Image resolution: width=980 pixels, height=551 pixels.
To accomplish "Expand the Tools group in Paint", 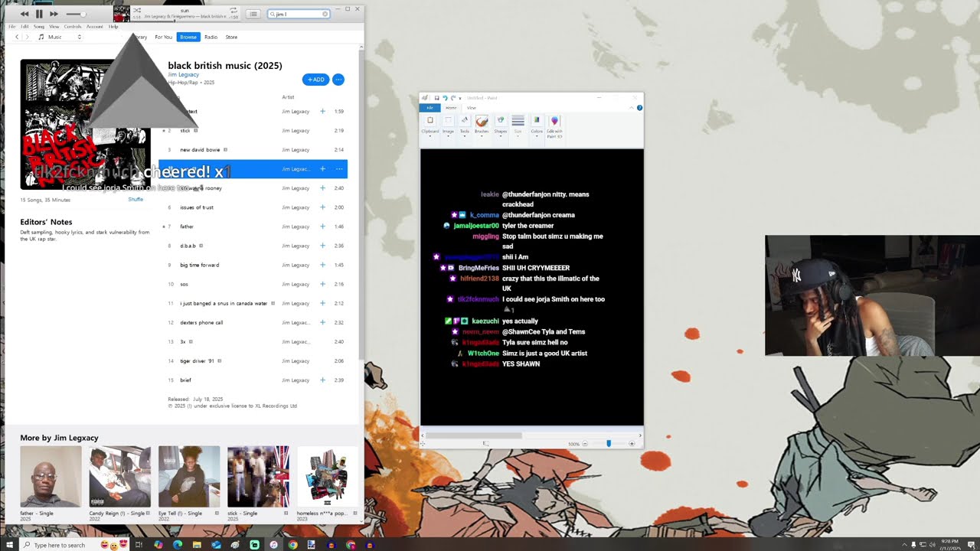I will (x=465, y=125).
